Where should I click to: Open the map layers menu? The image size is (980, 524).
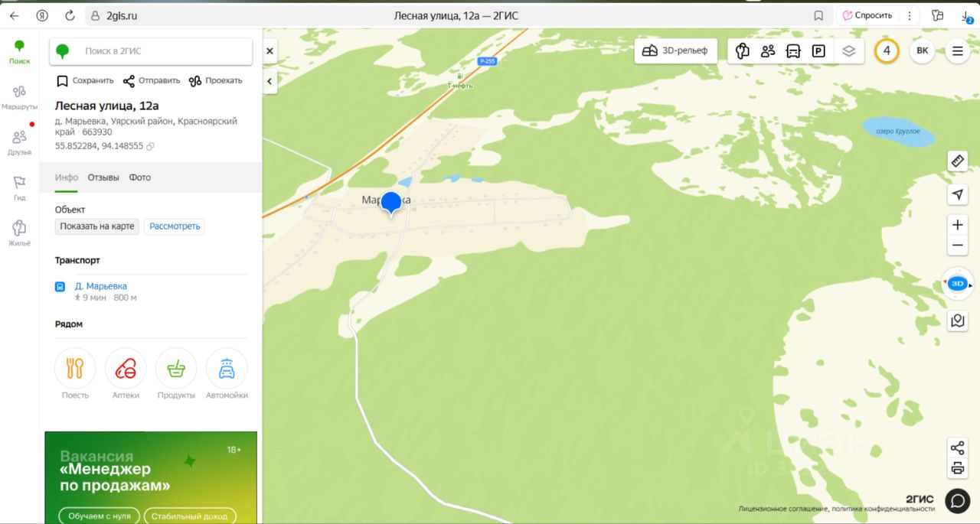[x=848, y=51]
